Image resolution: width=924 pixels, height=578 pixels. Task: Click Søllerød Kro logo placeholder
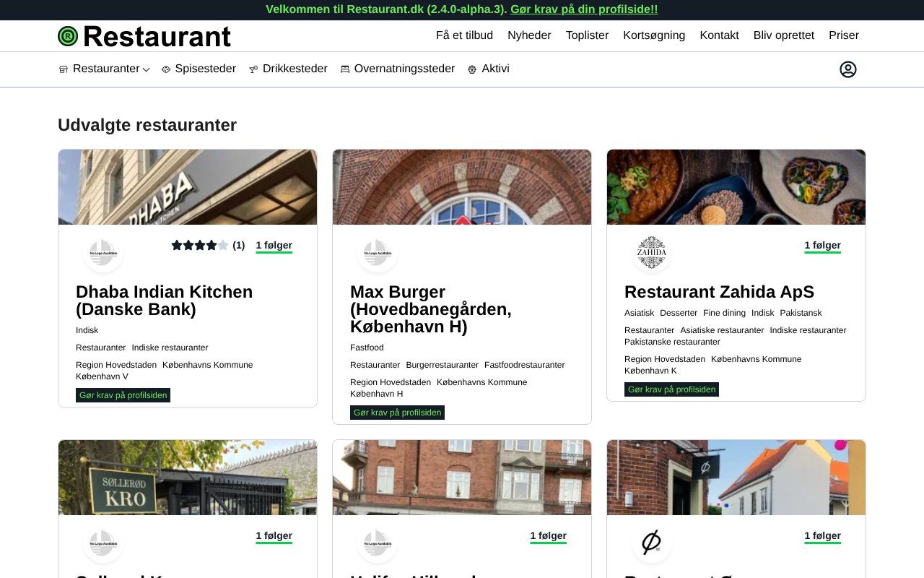click(103, 543)
